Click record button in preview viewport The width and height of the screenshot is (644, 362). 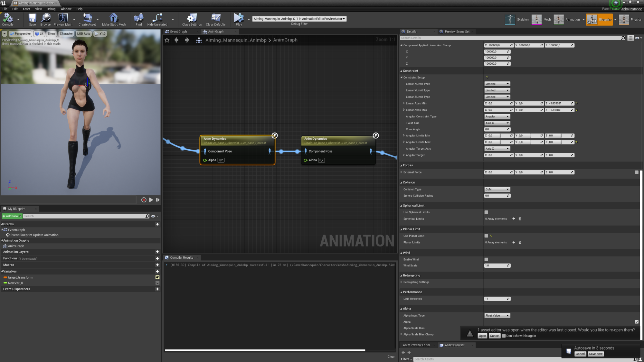coord(144,200)
